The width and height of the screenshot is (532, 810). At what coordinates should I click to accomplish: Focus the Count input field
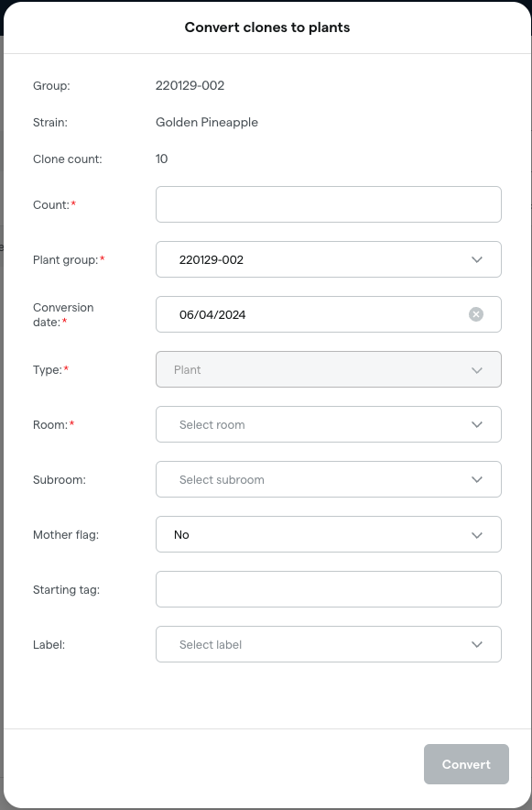pyautogui.click(x=329, y=204)
